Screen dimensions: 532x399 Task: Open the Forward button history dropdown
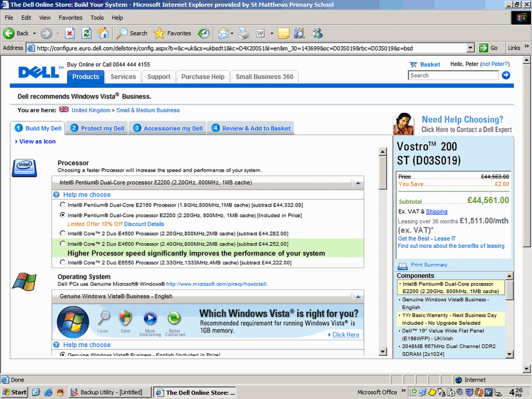pyautogui.click(x=57, y=33)
